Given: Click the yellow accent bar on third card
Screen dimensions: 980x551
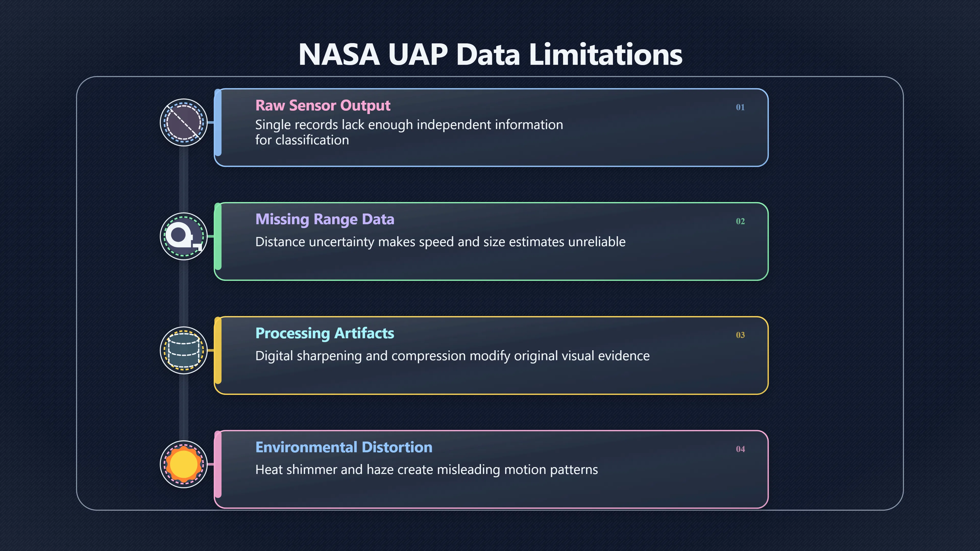Looking at the screenshot, I should 218,350.
